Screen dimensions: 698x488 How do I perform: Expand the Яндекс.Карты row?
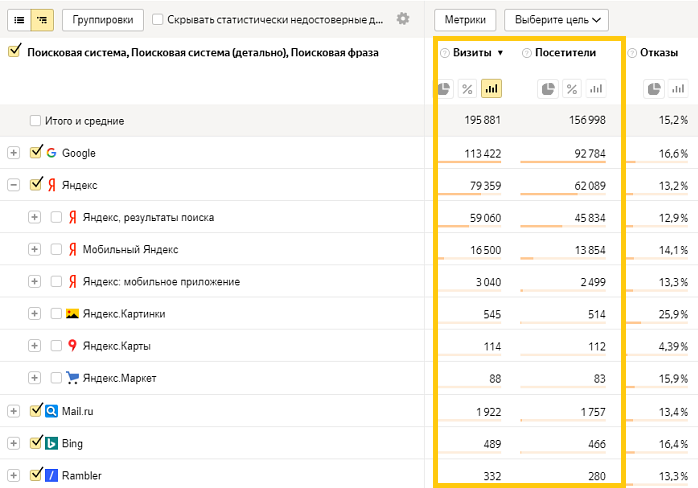pyautogui.click(x=34, y=346)
